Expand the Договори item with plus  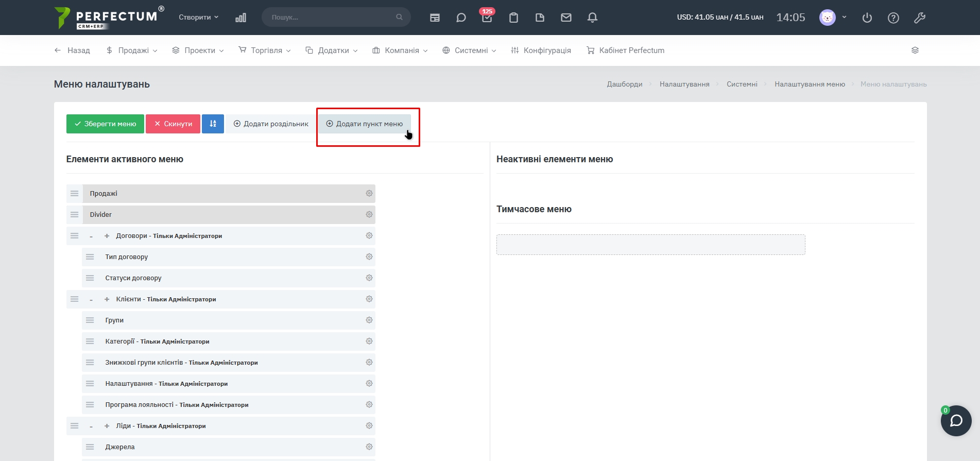click(x=107, y=236)
